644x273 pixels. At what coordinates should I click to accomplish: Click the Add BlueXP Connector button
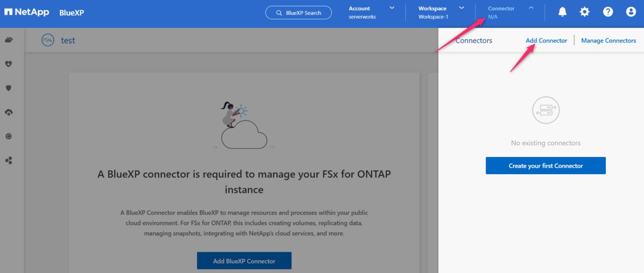[244, 261]
